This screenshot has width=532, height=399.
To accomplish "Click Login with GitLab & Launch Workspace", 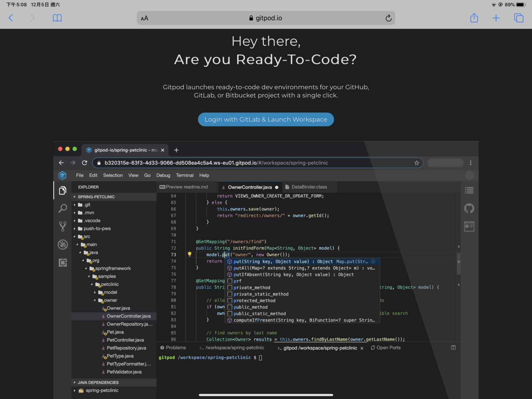I will pos(266,119).
